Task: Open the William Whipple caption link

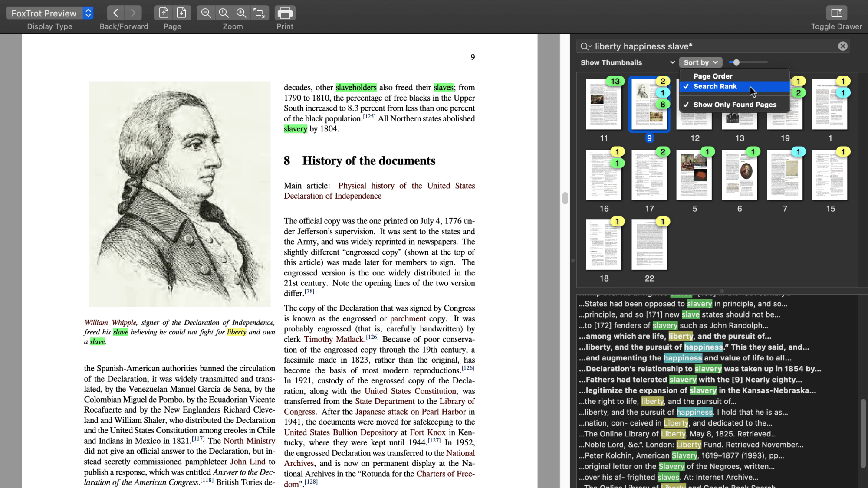Action: [111, 322]
